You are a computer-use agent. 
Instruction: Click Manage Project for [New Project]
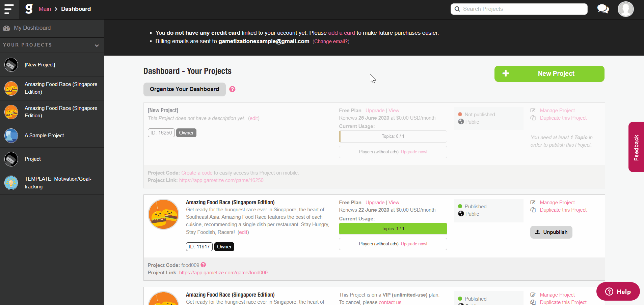[x=557, y=111]
